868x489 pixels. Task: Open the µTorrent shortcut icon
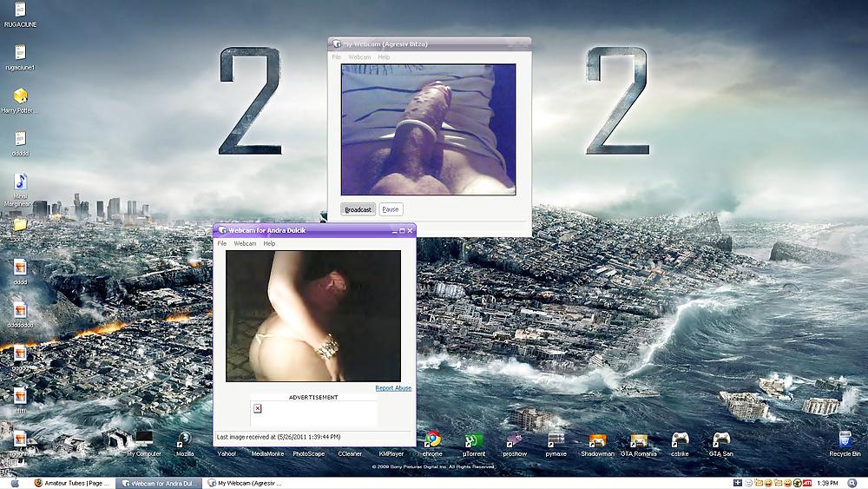point(474,440)
